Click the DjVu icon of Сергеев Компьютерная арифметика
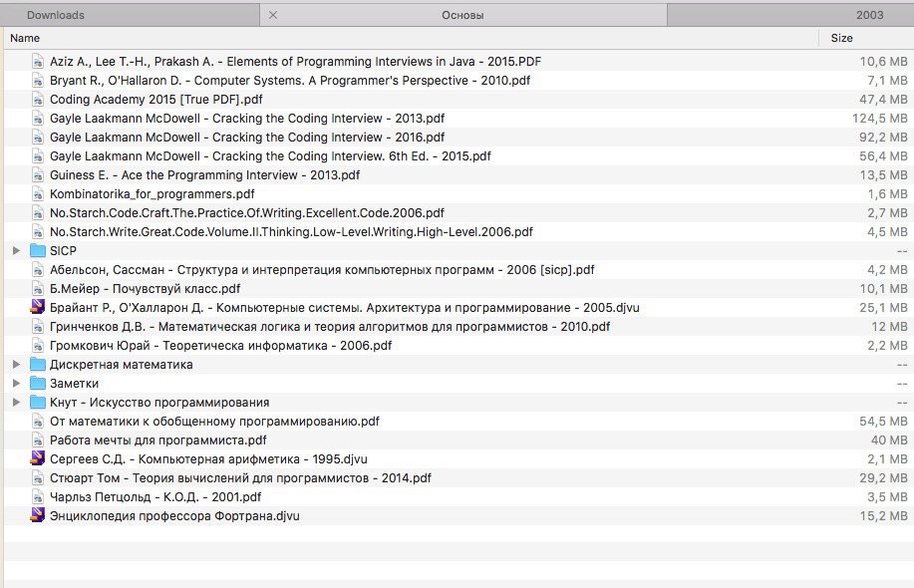 [38, 459]
